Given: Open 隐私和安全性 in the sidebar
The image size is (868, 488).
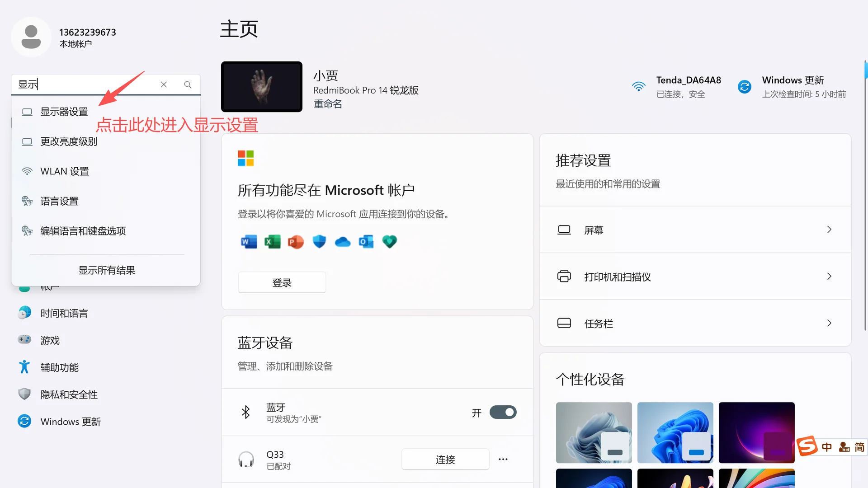Looking at the screenshot, I should pos(69,394).
